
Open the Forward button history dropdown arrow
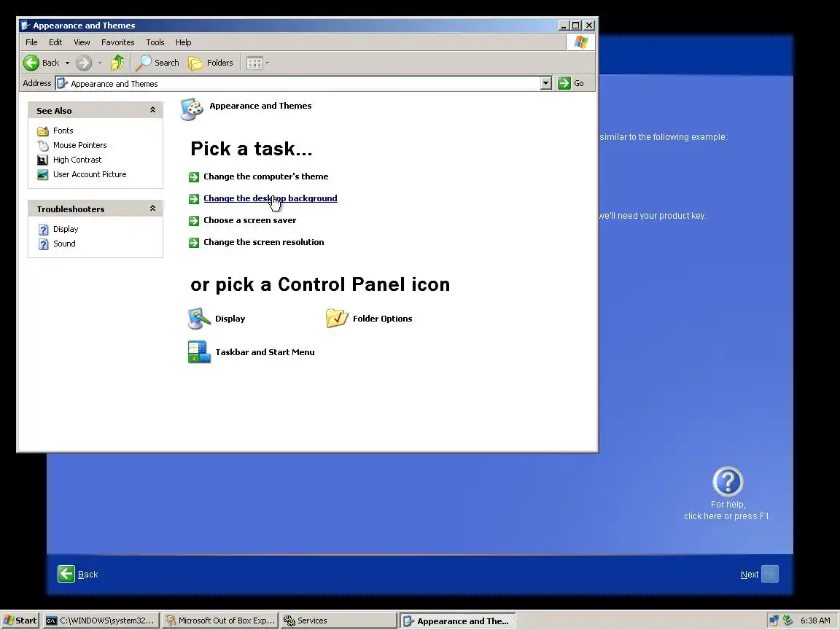point(100,63)
